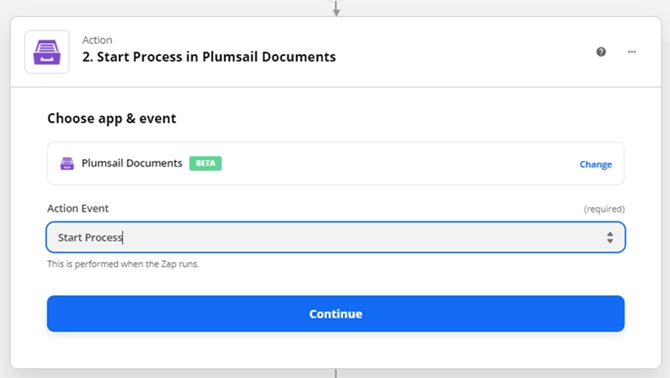670x378 pixels.
Task: Click the (required) indicator text
Action: (604, 209)
